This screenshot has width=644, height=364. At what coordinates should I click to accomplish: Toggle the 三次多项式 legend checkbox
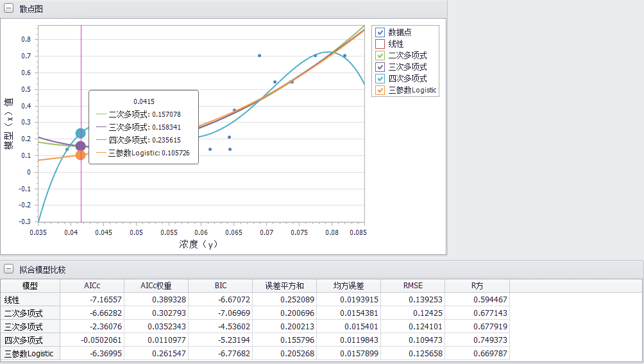pyautogui.click(x=380, y=67)
